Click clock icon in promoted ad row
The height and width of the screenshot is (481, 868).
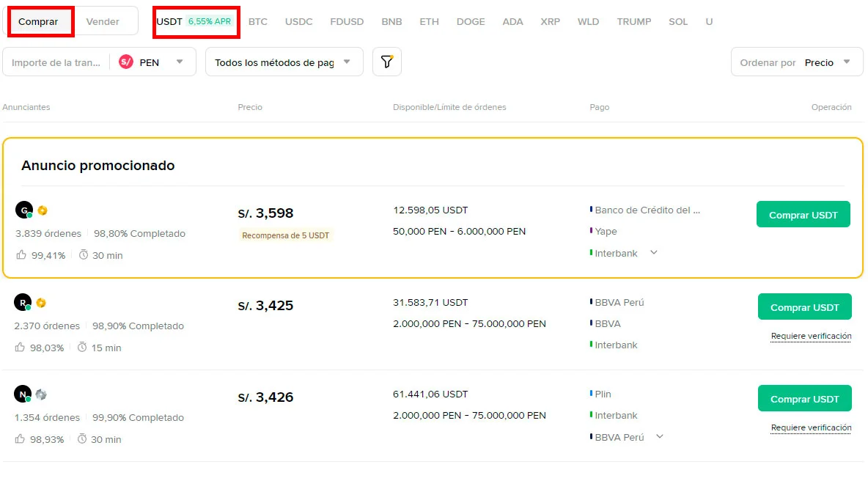coord(83,254)
